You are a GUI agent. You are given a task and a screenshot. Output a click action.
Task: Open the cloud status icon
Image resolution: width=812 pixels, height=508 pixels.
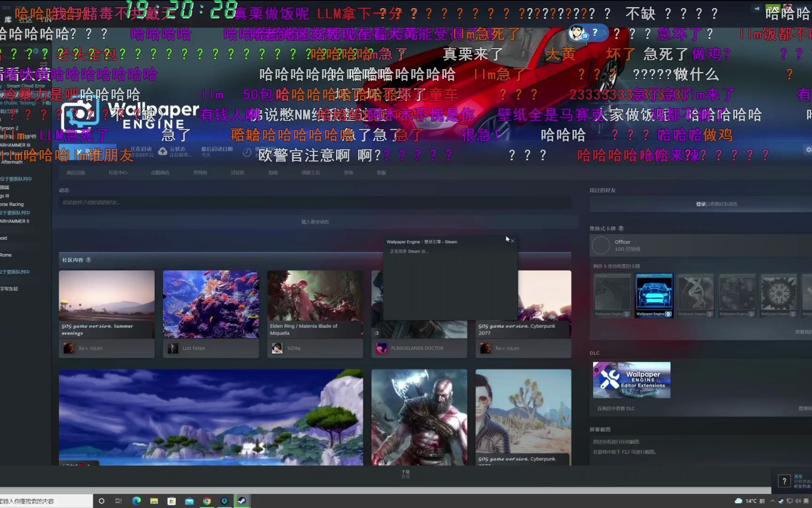tap(163, 151)
